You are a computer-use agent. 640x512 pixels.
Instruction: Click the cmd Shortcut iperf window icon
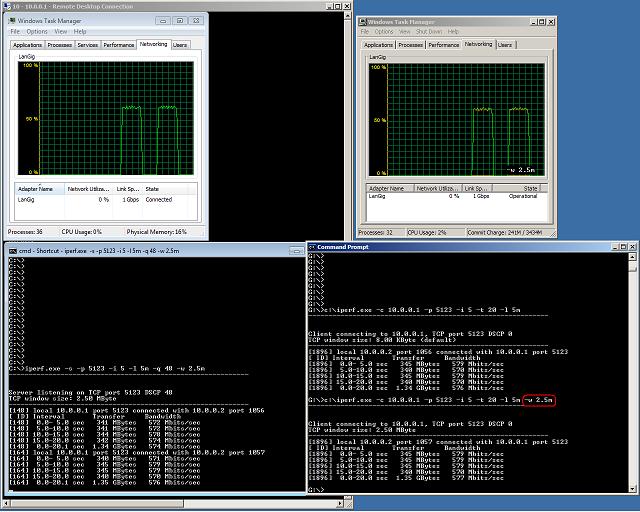[x=12, y=251]
